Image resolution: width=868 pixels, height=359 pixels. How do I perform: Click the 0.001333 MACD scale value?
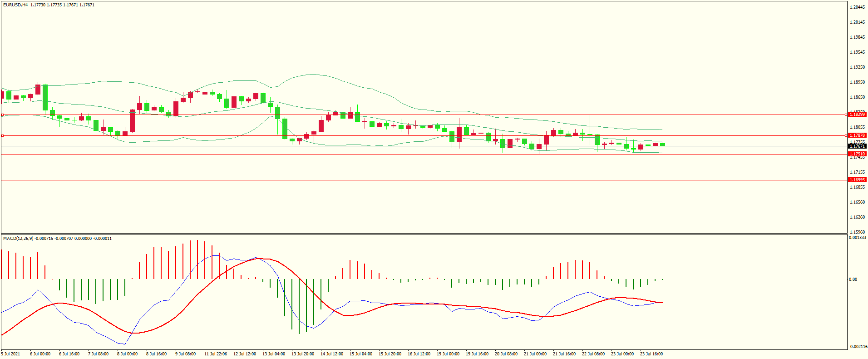pos(858,238)
